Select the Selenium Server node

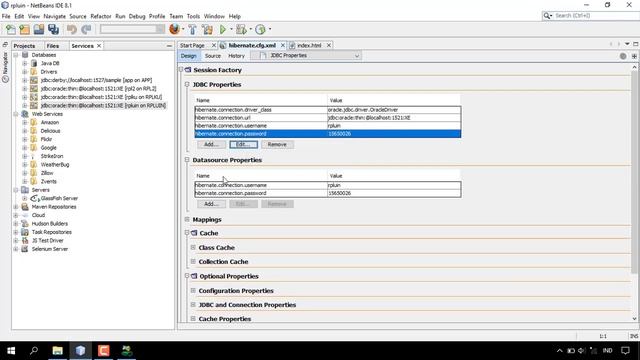pos(50,249)
